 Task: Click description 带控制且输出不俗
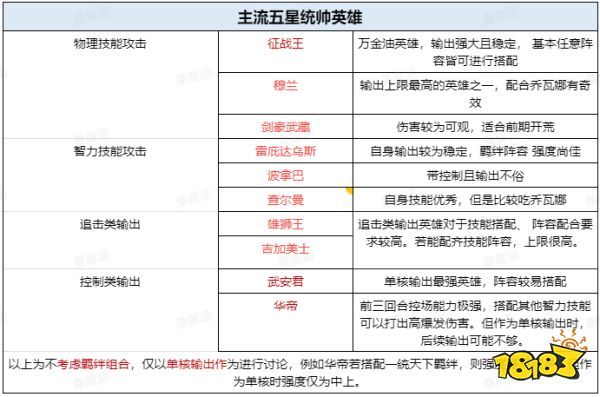[x=475, y=176]
